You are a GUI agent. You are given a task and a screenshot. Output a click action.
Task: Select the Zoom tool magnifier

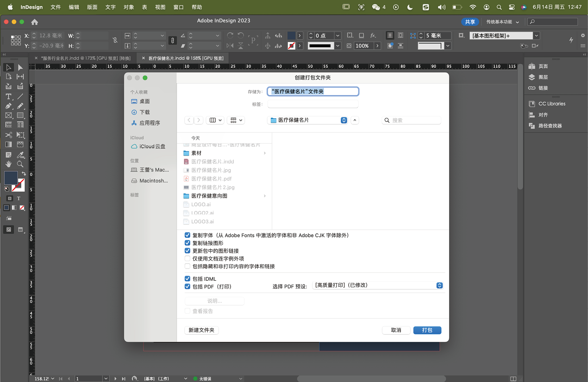click(x=20, y=164)
